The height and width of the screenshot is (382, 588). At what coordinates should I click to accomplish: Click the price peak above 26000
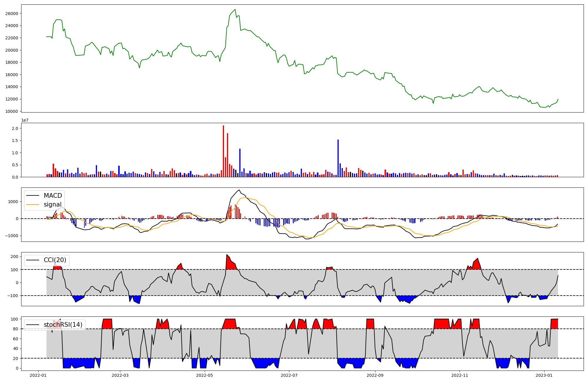pos(235,9)
